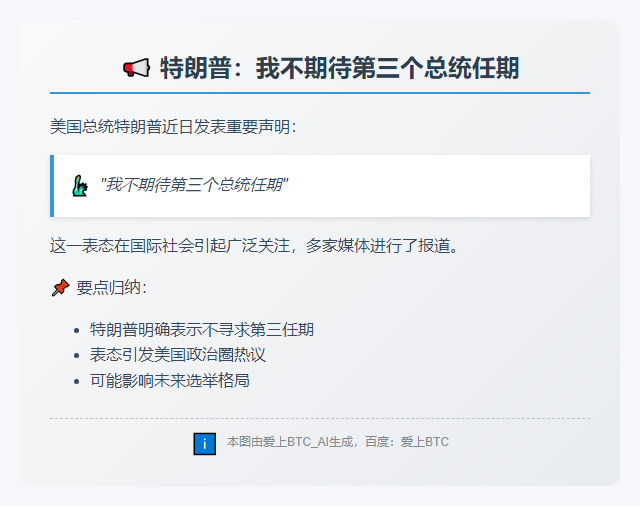Click the line 美国总统特朗普近日发表重要声明
The height and width of the screenshot is (506, 640).
click(x=173, y=126)
